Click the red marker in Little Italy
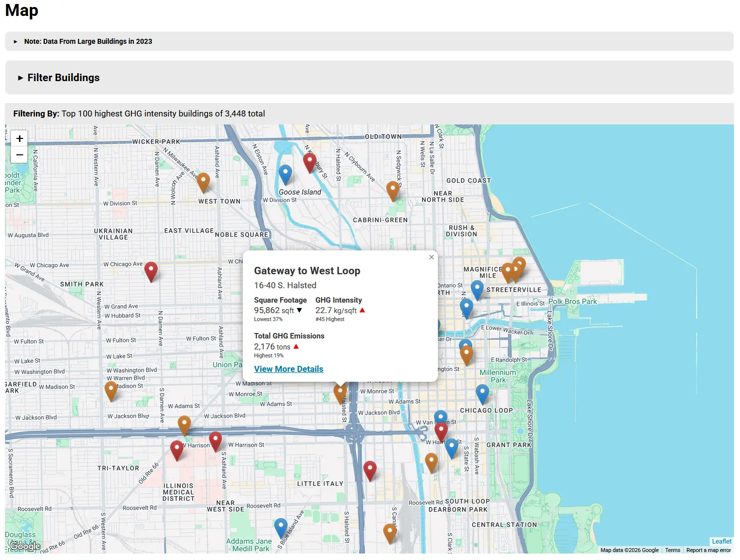The height and width of the screenshot is (560, 740). pos(370,470)
